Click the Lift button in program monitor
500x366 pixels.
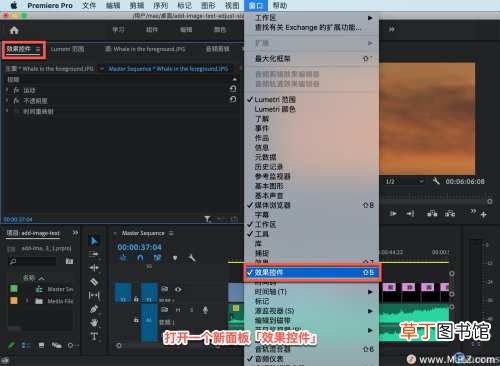(432, 214)
